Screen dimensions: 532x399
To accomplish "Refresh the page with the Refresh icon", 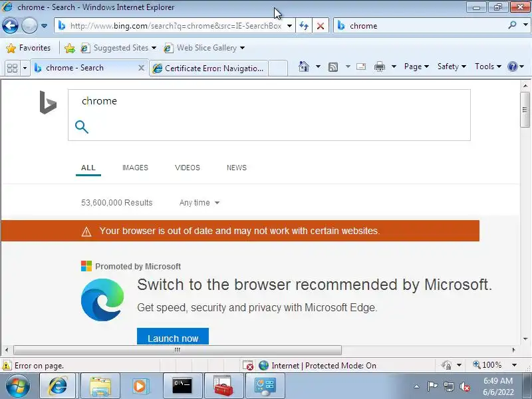I will point(304,26).
